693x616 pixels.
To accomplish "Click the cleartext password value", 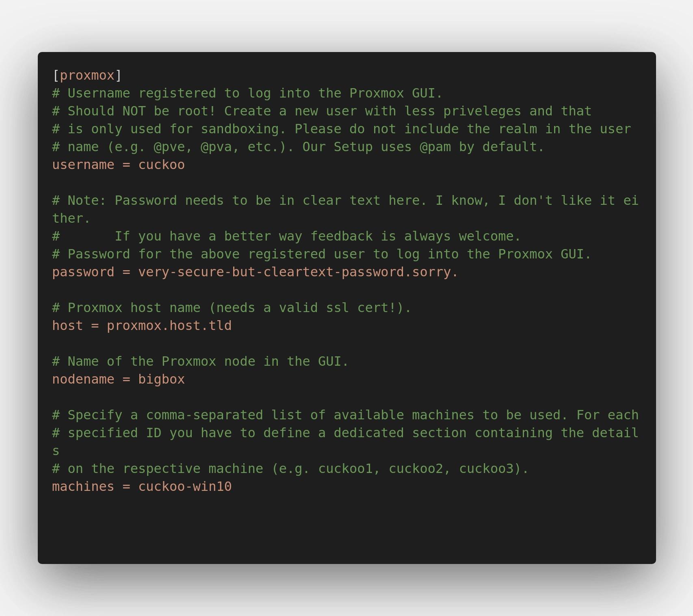I will [298, 272].
